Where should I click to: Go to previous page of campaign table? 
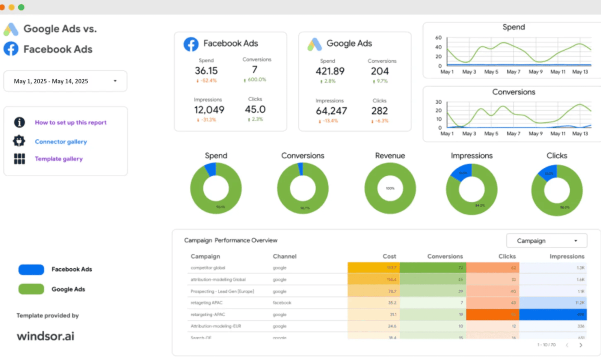click(567, 345)
